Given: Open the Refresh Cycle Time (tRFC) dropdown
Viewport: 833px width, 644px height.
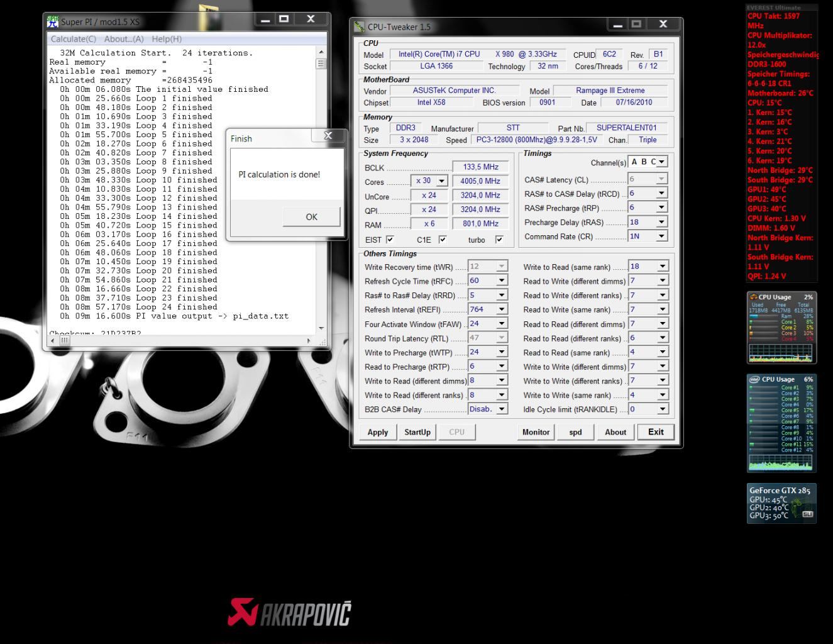Looking at the screenshot, I should coord(502,281).
